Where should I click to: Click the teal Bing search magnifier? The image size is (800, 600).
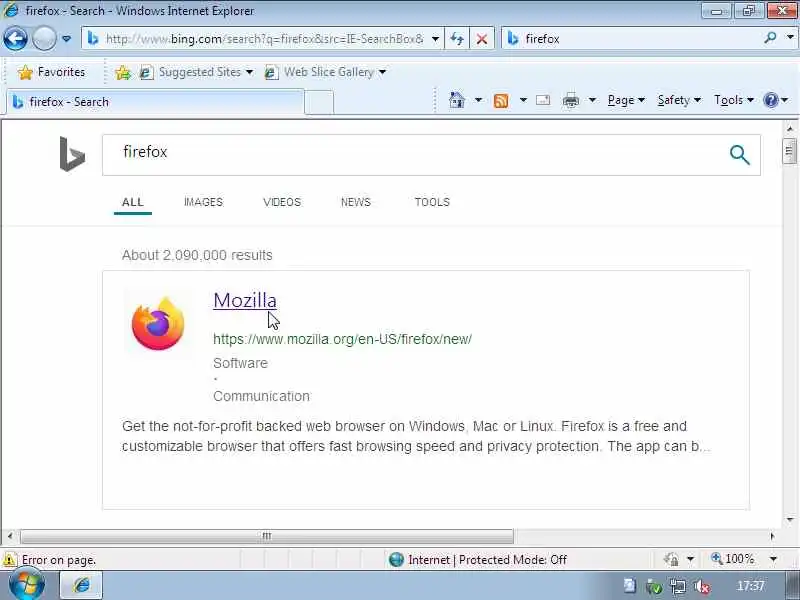pyautogui.click(x=740, y=155)
